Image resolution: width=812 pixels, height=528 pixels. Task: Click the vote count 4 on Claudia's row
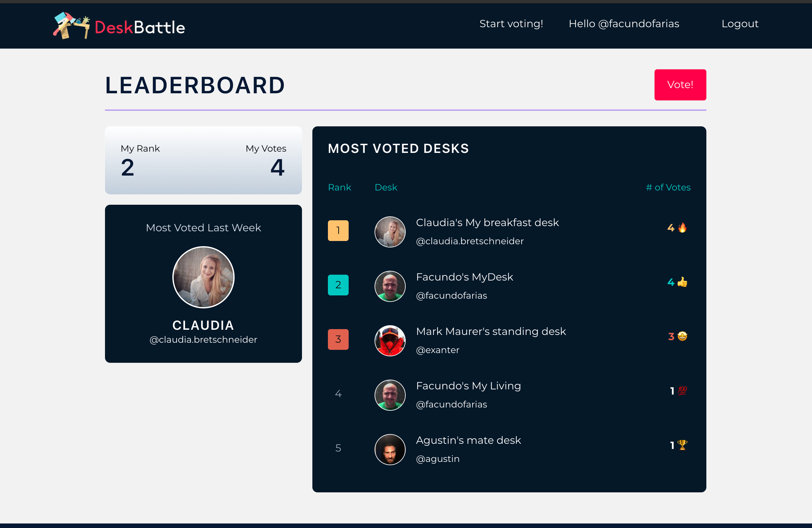pos(671,228)
